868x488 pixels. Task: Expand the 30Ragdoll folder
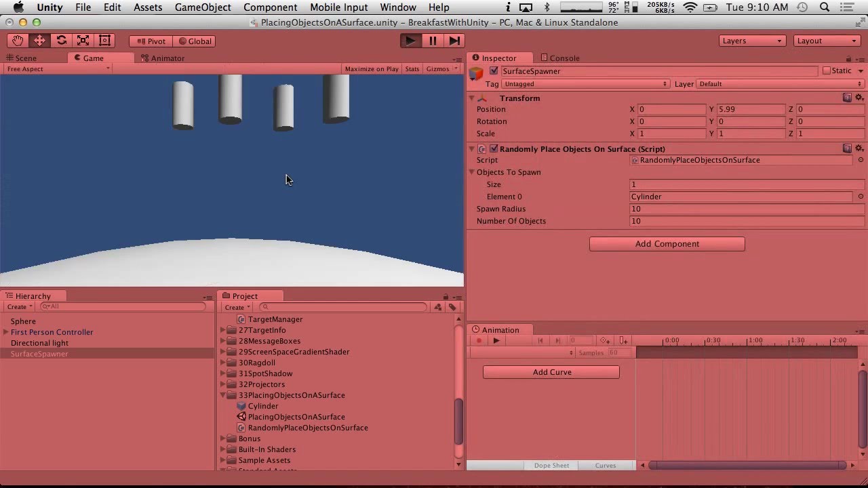coord(223,363)
